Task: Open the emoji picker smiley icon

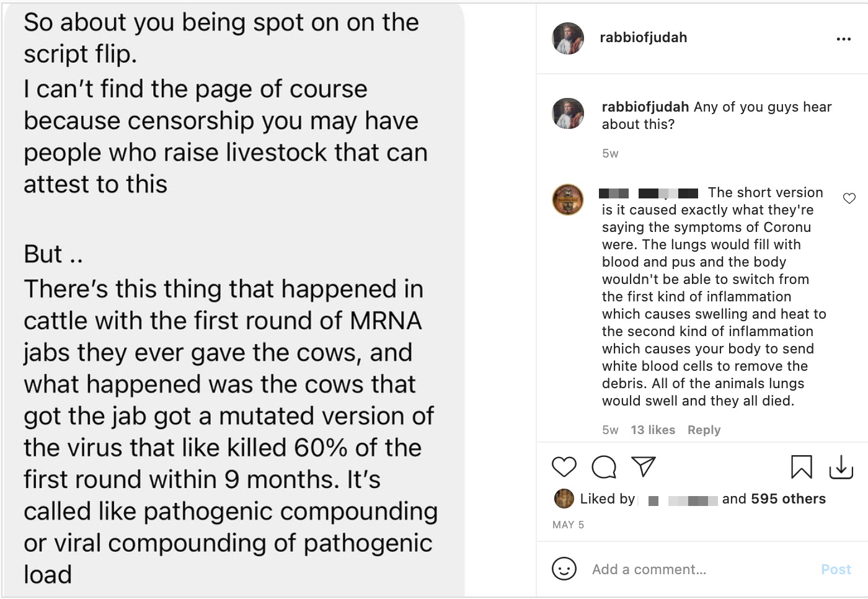Action: 564,569
